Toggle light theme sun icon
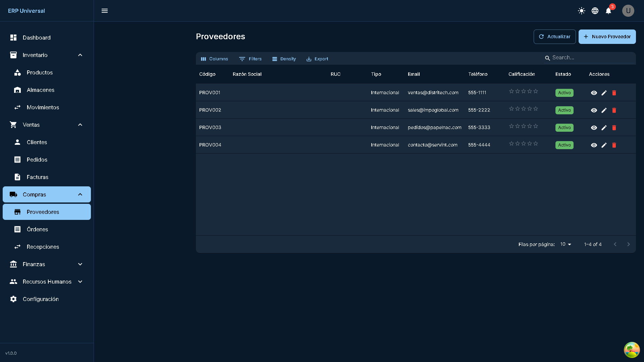Image resolution: width=644 pixels, height=362 pixels. click(582, 11)
